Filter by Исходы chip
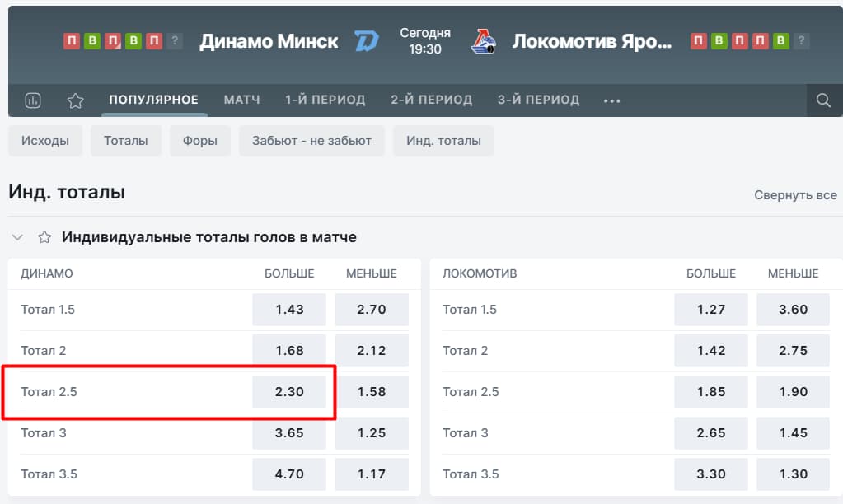Viewport: 843px width, 504px height. click(45, 141)
